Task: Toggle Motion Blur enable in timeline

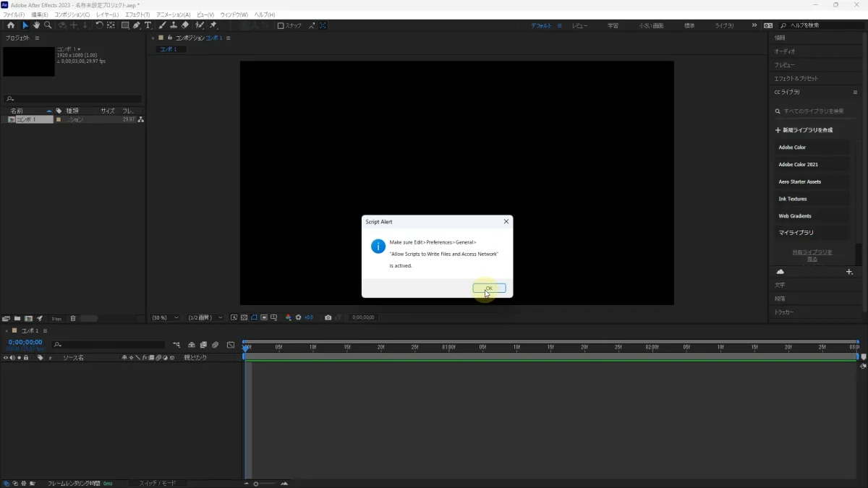Action: pos(215,345)
